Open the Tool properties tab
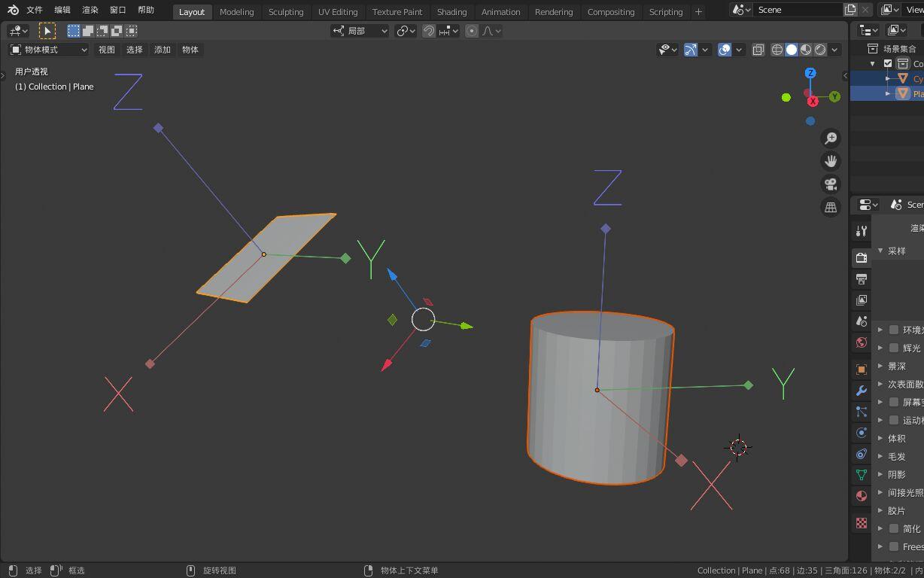The height and width of the screenshot is (578, 924). 862,231
